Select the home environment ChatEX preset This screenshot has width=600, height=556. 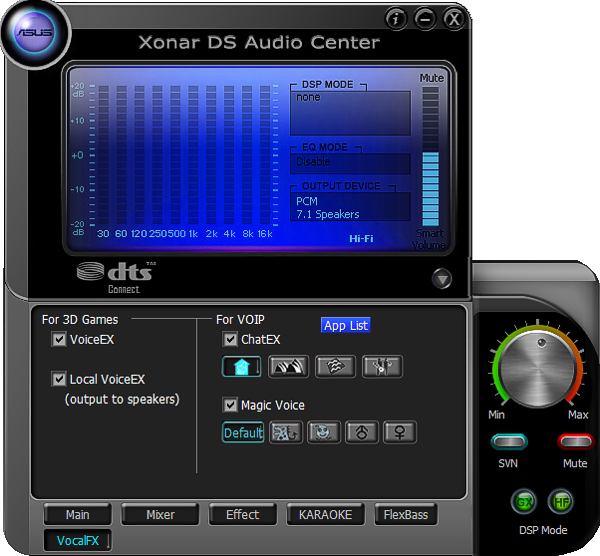(241, 367)
